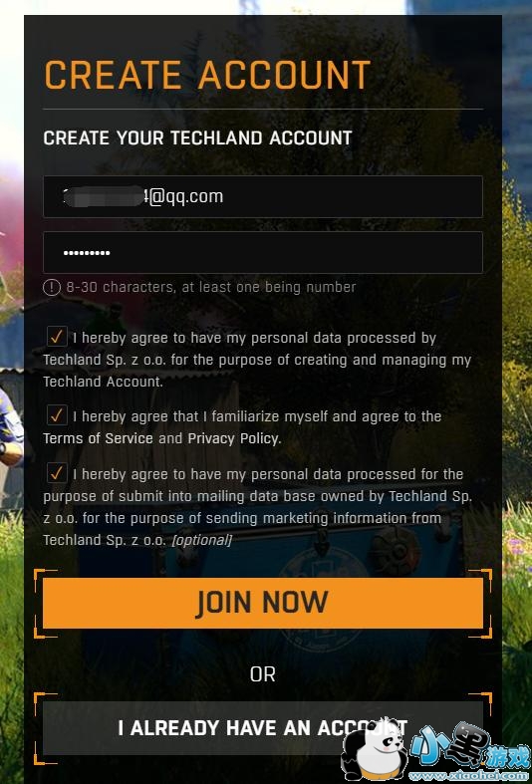Open the Terms of Service link
The width and height of the screenshot is (532, 784).
click(98, 438)
